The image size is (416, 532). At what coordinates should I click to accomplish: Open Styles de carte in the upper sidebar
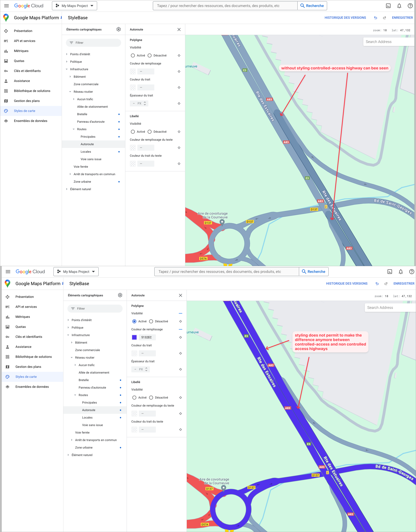(24, 111)
